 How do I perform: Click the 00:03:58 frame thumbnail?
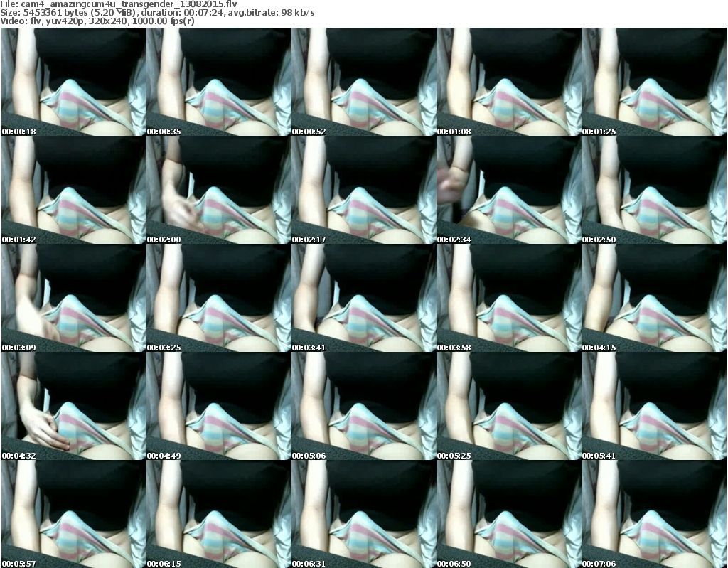click(x=509, y=298)
